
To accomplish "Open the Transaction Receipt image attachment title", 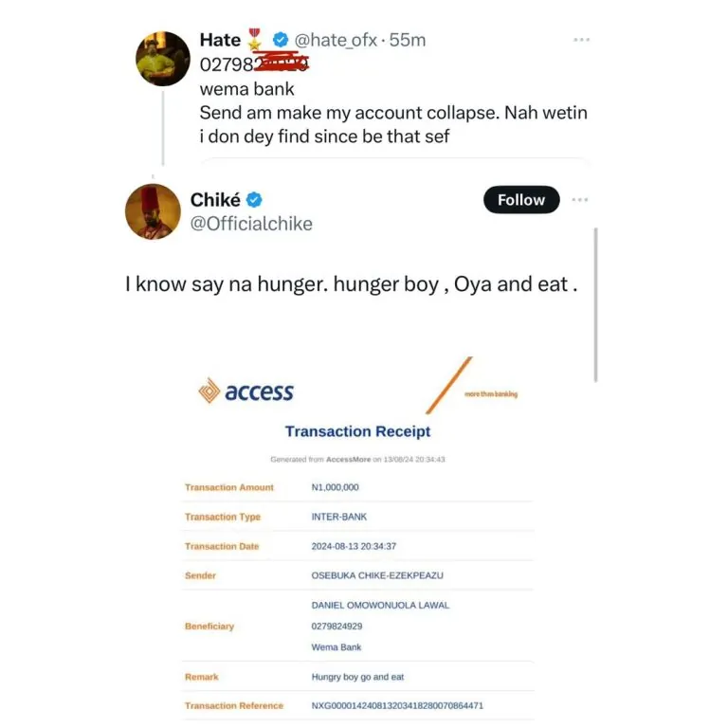I will click(x=357, y=431).
